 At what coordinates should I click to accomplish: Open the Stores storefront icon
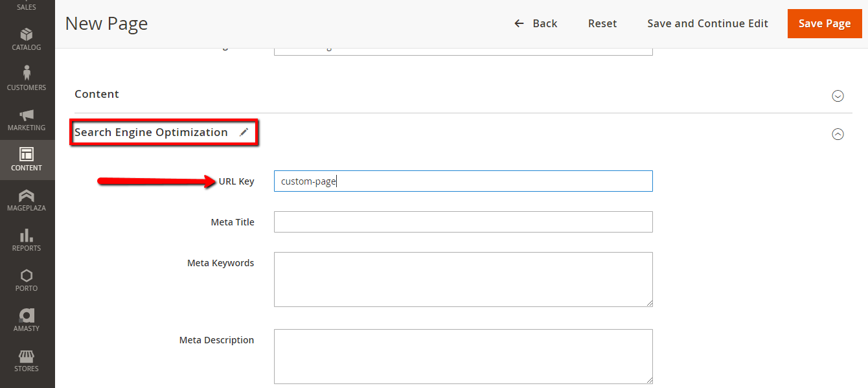coord(27,356)
